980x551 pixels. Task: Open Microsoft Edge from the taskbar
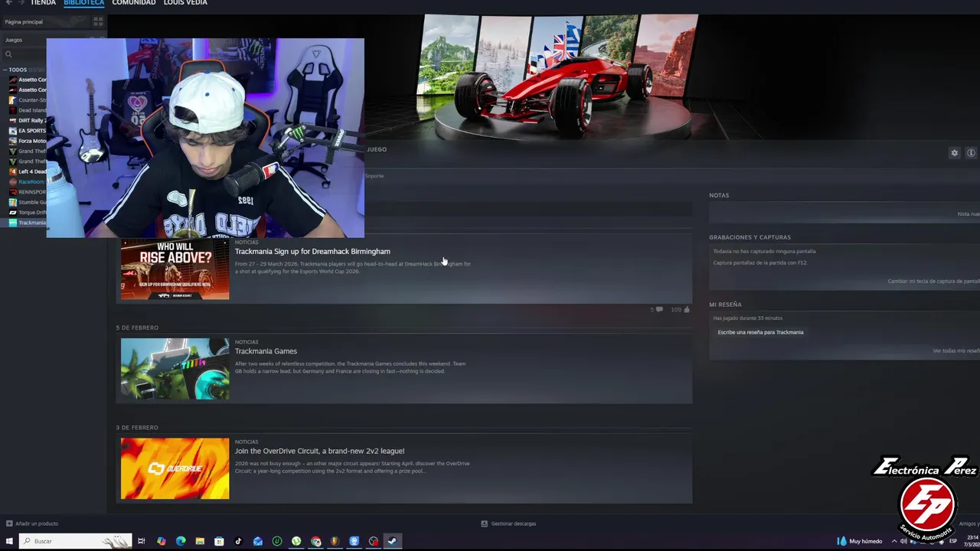pyautogui.click(x=181, y=541)
